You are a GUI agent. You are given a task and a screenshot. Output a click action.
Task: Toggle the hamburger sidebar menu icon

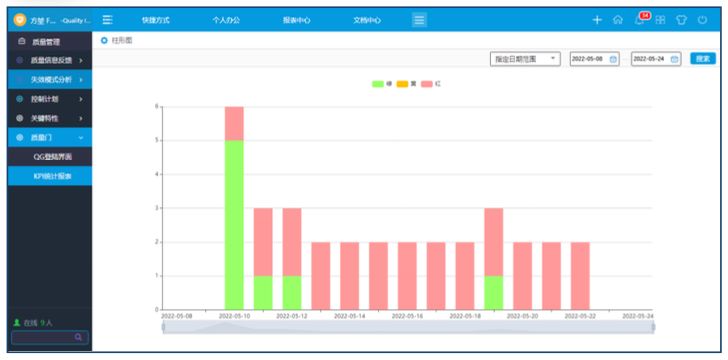108,20
